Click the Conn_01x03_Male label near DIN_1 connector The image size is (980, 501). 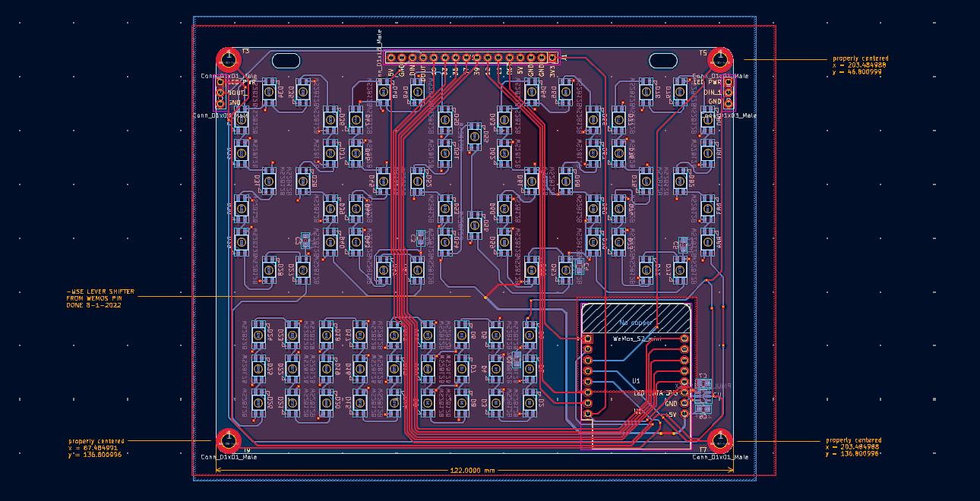pos(729,115)
